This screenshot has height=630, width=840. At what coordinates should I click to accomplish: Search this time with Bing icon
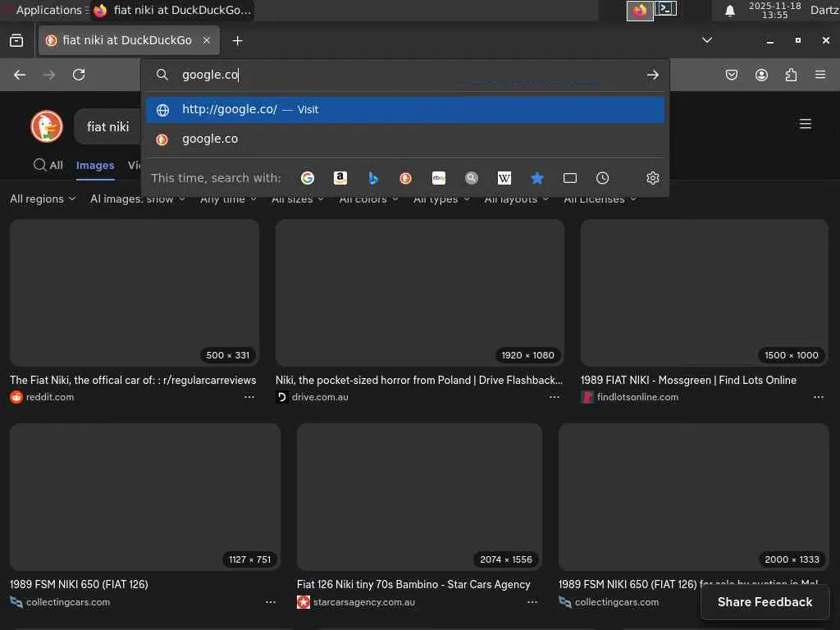[x=373, y=178]
